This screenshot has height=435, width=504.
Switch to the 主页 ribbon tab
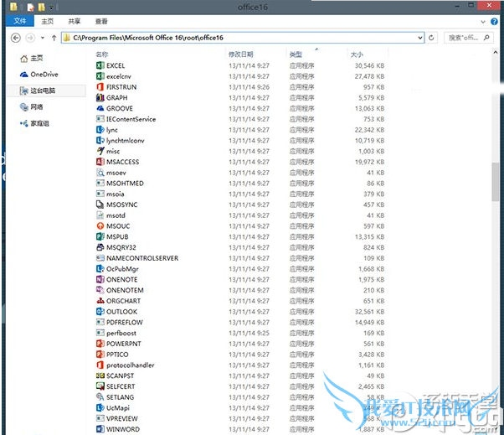[x=47, y=21]
